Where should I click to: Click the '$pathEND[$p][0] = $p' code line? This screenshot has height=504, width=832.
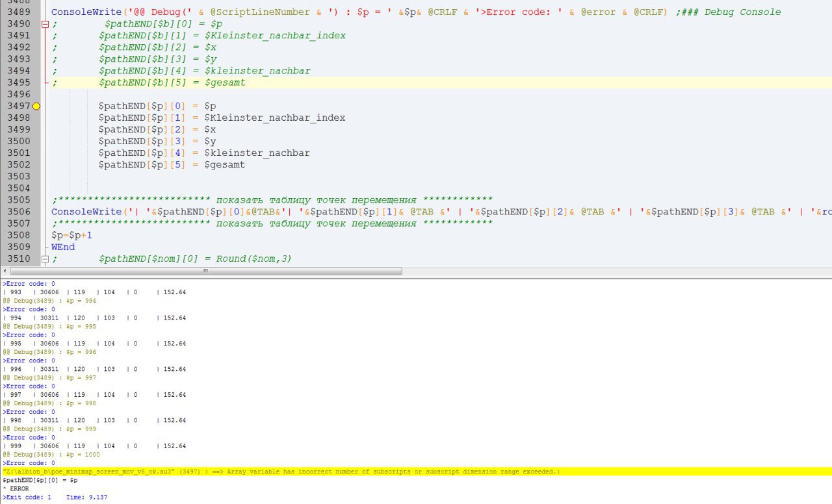coord(157,106)
